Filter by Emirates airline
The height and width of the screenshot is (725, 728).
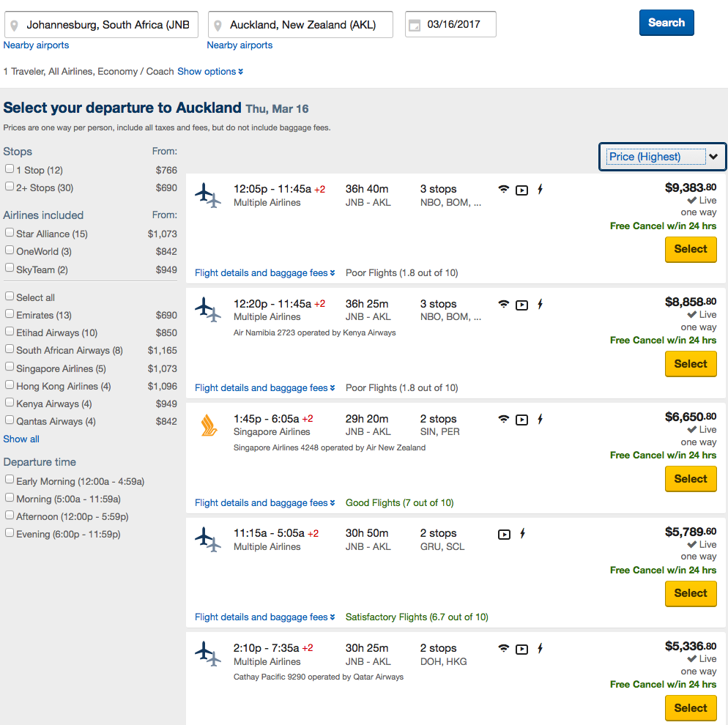tap(10, 313)
